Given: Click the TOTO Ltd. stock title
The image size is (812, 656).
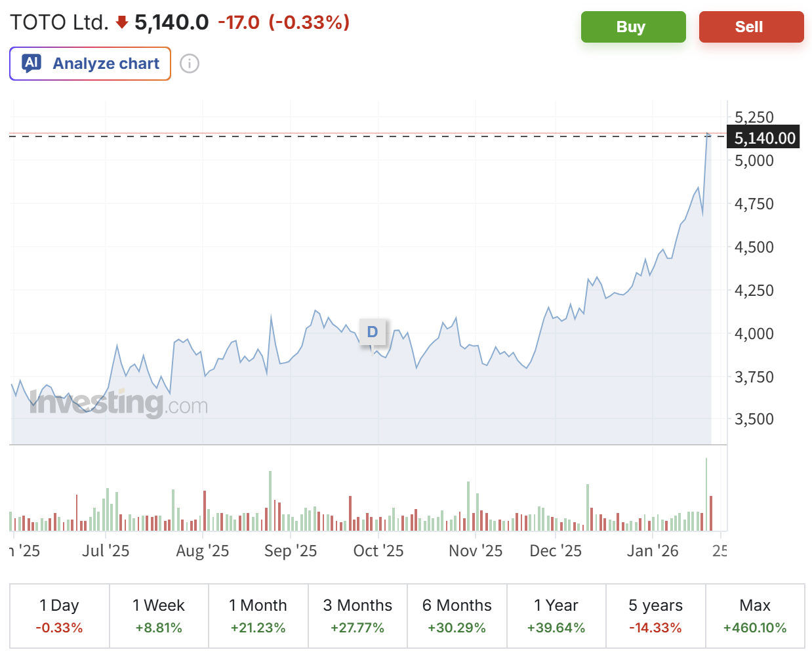Looking at the screenshot, I should click(59, 22).
